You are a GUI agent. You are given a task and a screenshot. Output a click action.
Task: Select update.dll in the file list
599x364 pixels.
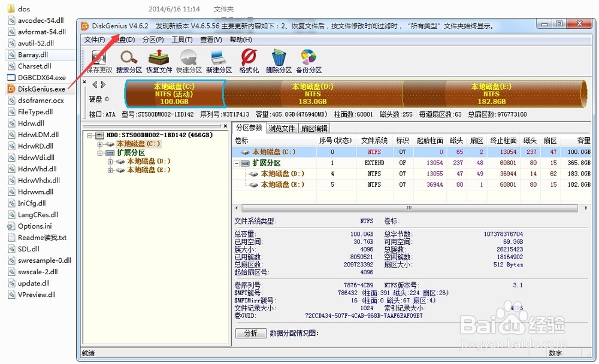point(34,283)
